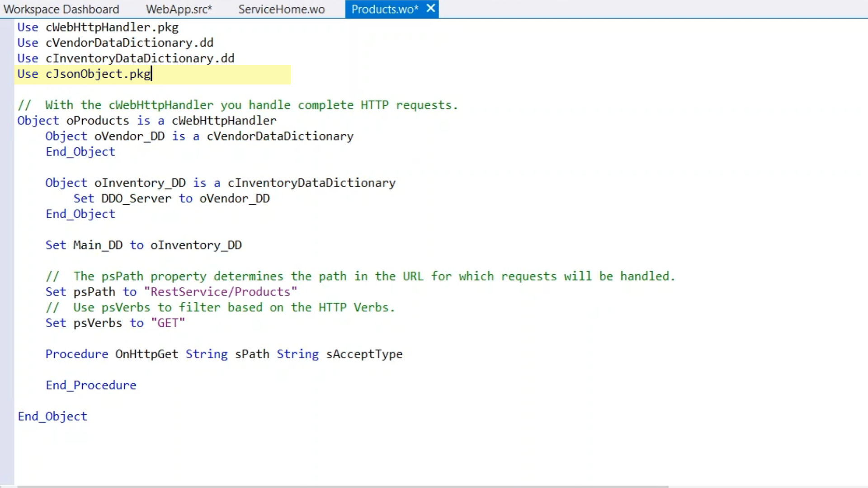Switch to the Workspace Dashboard tab
The height and width of the screenshot is (488, 868).
coord(61,9)
